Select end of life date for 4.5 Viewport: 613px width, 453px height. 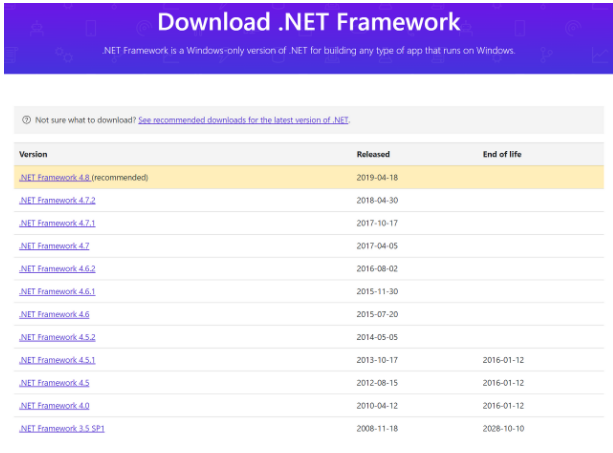click(503, 383)
